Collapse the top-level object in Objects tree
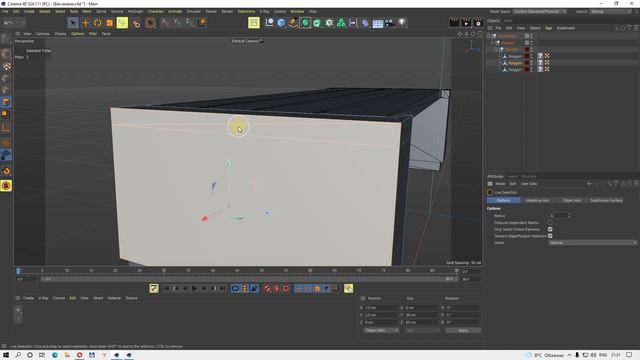This screenshot has width=640, height=360. [489, 36]
